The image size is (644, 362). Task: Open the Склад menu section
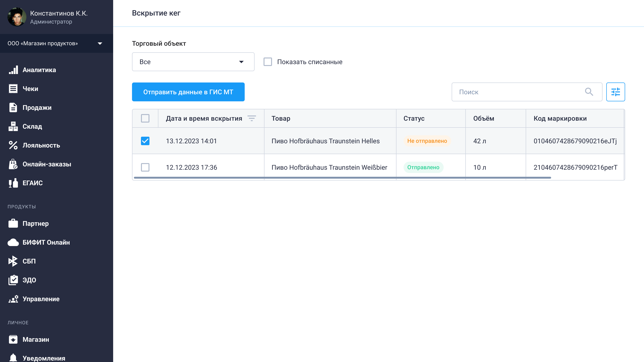pos(32,127)
